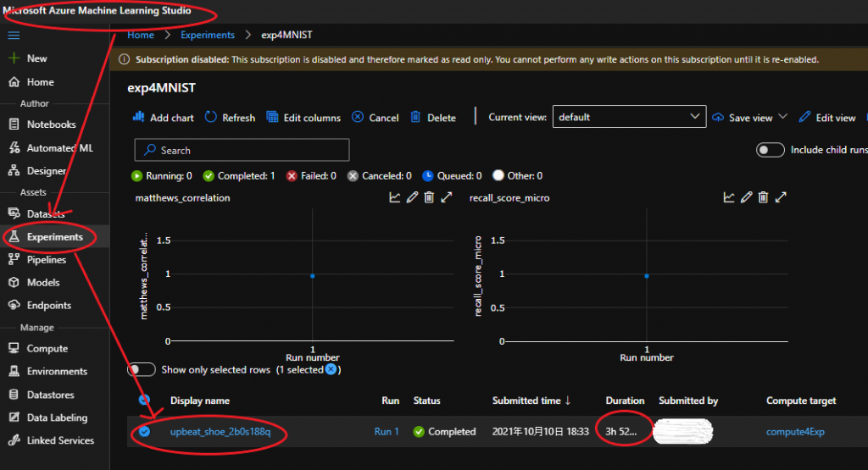Delete the selected run
The image size is (868, 470).
tap(433, 117)
